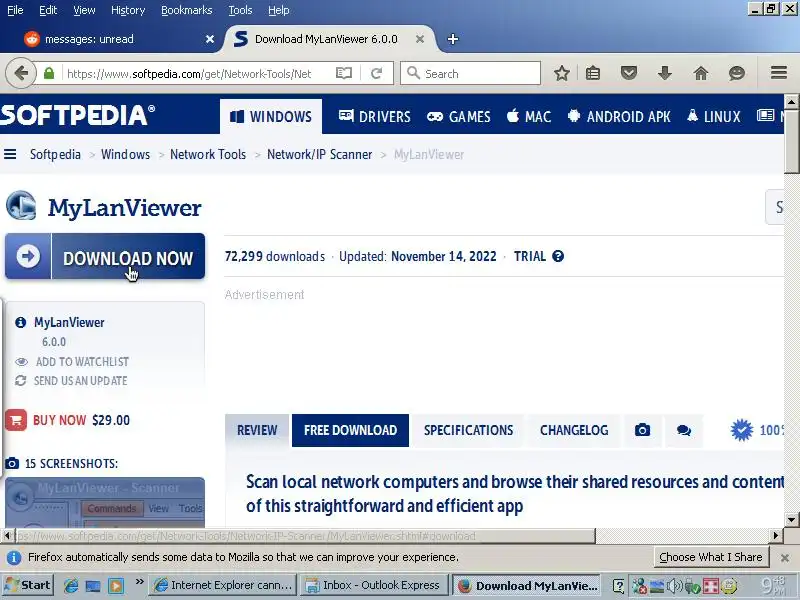
Task: Click in the Firefox Search box
Action: pyautogui.click(x=470, y=73)
